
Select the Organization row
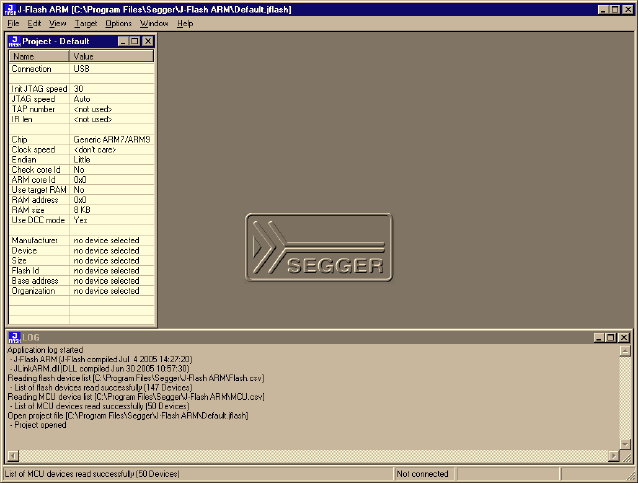click(82, 291)
